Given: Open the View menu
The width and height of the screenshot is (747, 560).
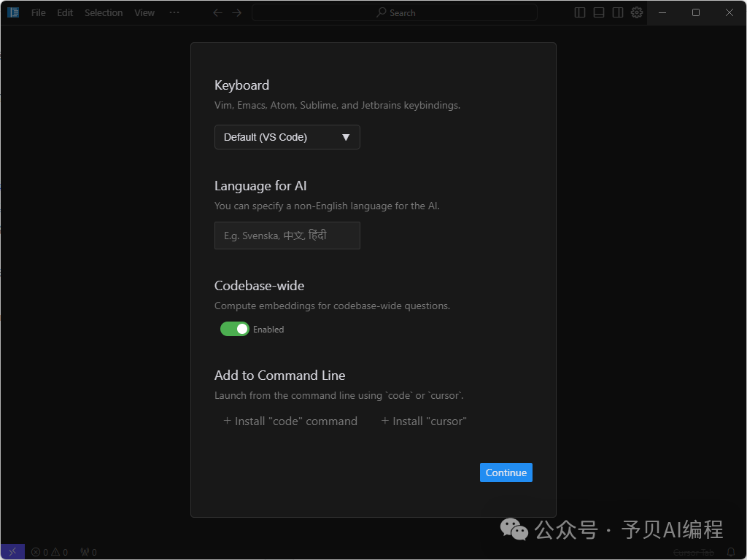Looking at the screenshot, I should 144,13.
